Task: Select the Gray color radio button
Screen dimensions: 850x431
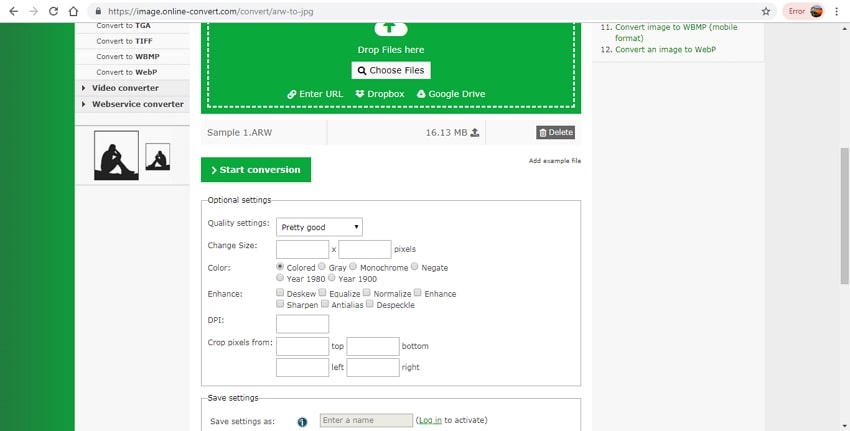Action: point(322,267)
